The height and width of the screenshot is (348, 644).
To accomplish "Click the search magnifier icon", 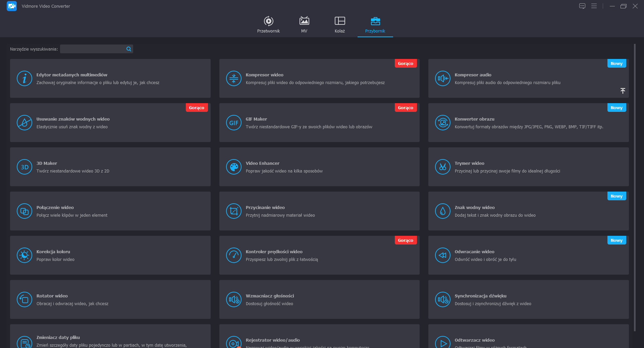I will (128, 49).
